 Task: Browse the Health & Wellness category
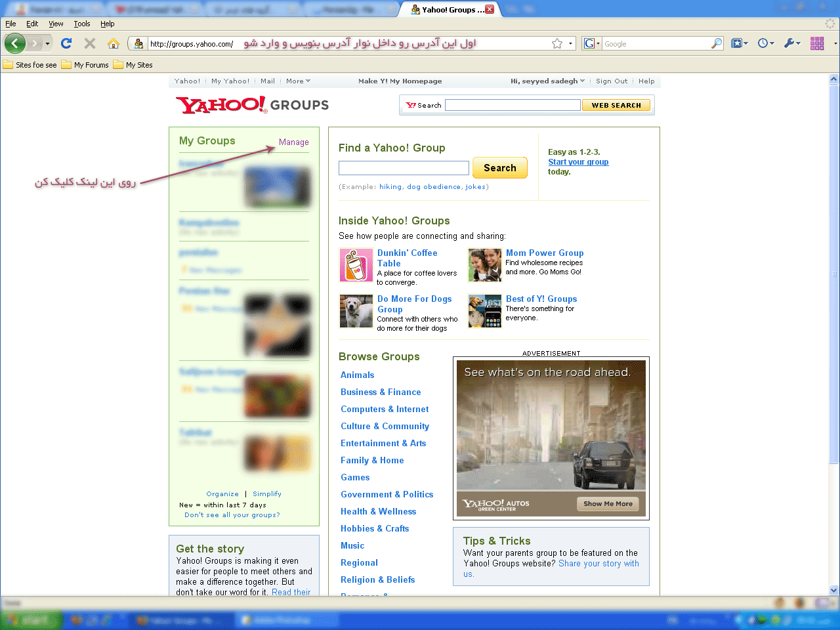pyautogui.click(x=378, y=511)
